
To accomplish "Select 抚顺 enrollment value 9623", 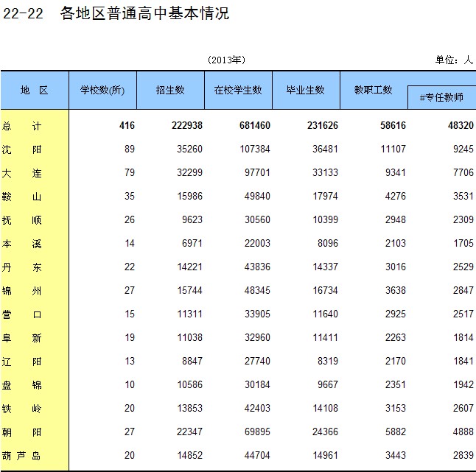I will 192,219.
